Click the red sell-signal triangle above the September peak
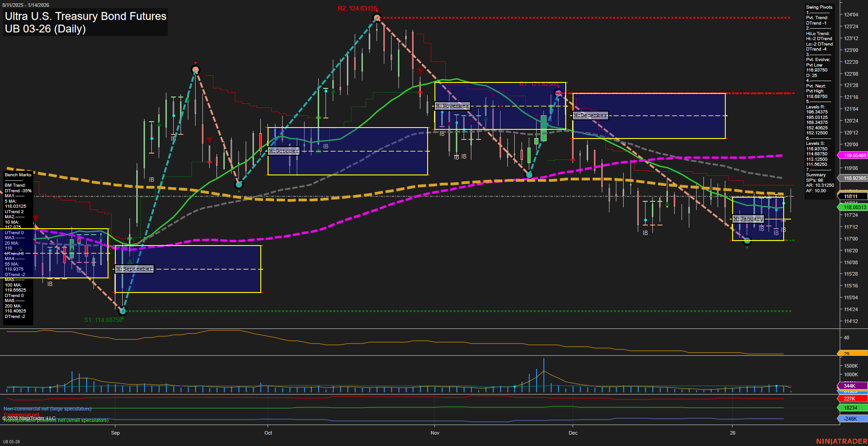Viewport: 868px width, 446px height. point(196,63)
